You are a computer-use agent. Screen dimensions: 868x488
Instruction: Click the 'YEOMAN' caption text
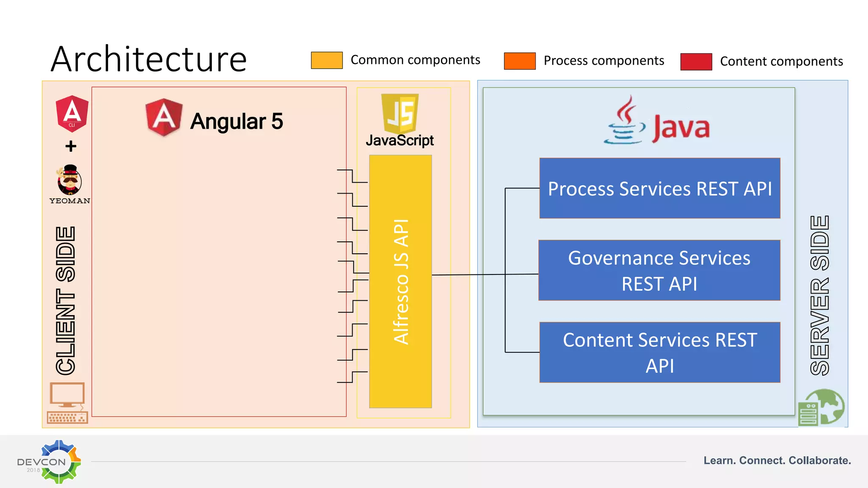[x=70, y=201]
